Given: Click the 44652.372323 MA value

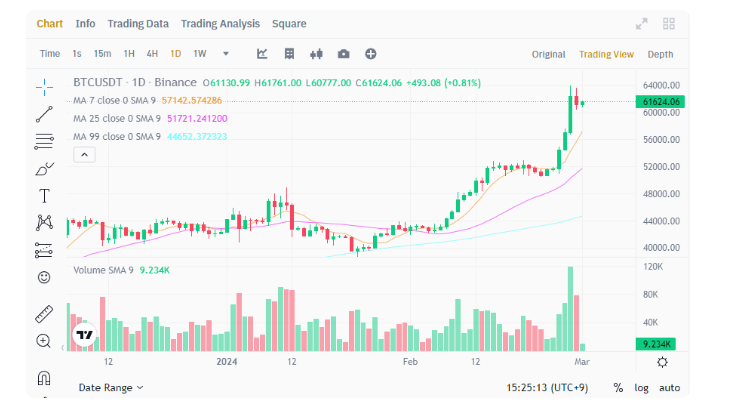Looking at the screenshot, I should coord(197,137).
